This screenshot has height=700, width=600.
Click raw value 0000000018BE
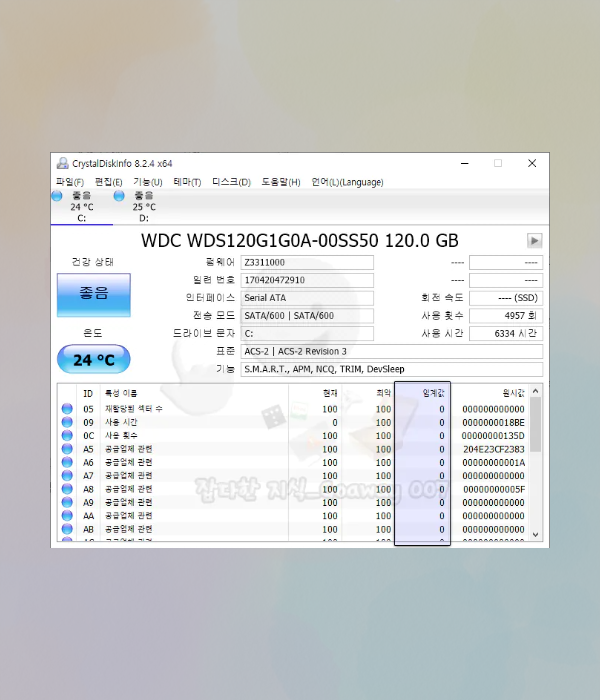click(493, 422)
